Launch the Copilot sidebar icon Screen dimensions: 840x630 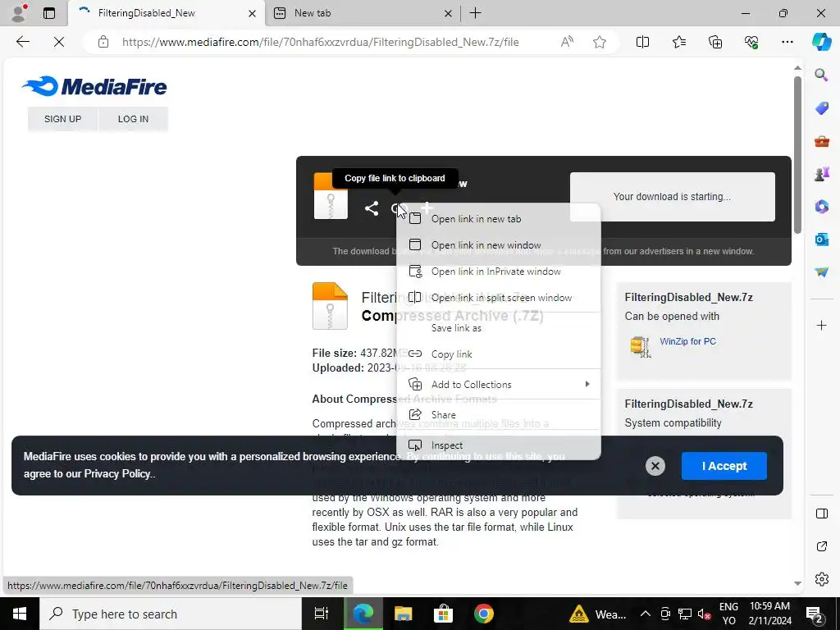coord(821,42)
